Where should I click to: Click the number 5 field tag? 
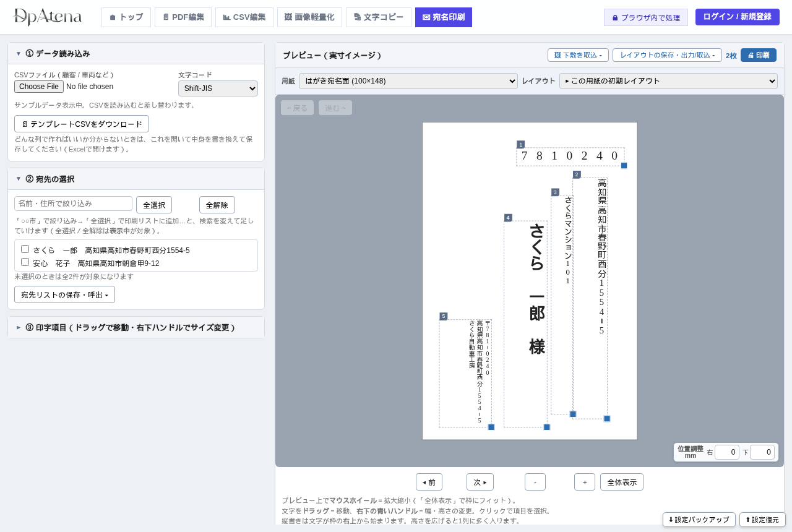pyautogui.click(x=443, y=316)
